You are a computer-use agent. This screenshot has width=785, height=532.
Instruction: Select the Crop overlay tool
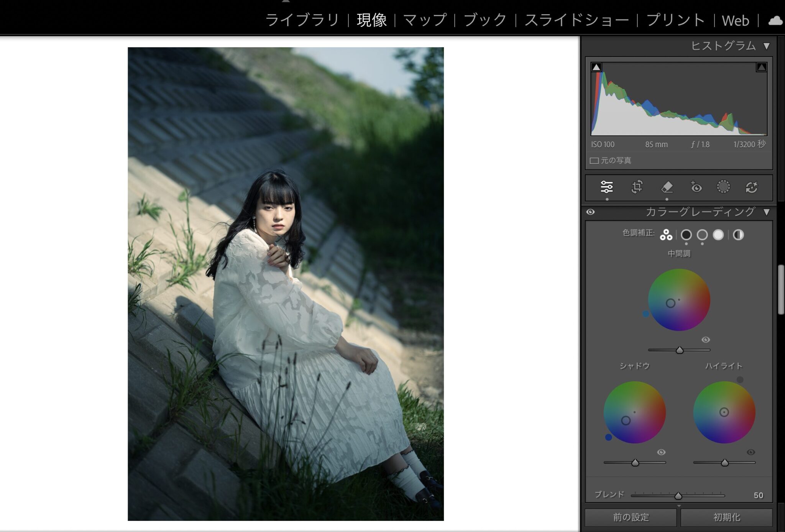point(637,187)
